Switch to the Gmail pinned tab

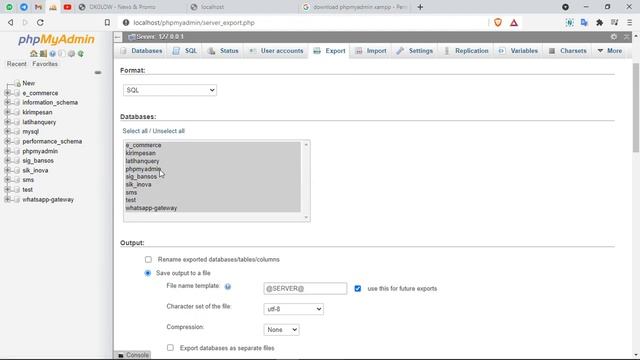pyautogui.click(x=38, y=7)
